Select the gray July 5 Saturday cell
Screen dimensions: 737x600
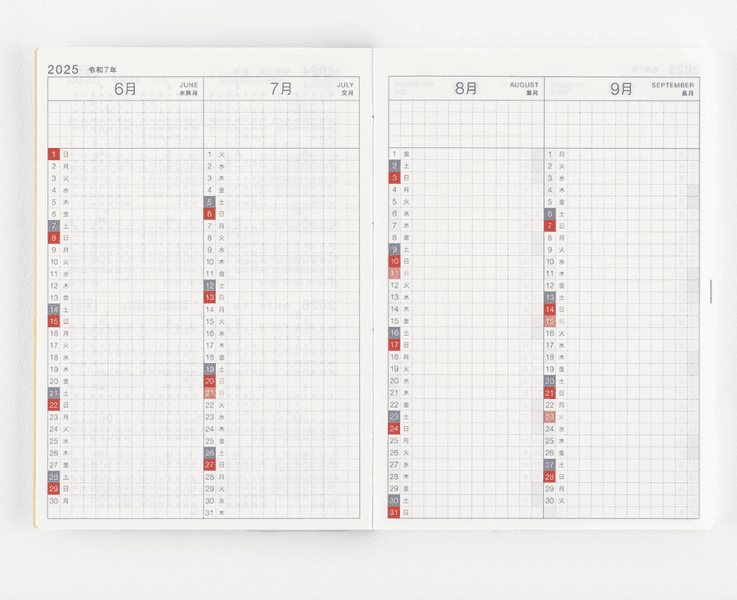[210, 202]
